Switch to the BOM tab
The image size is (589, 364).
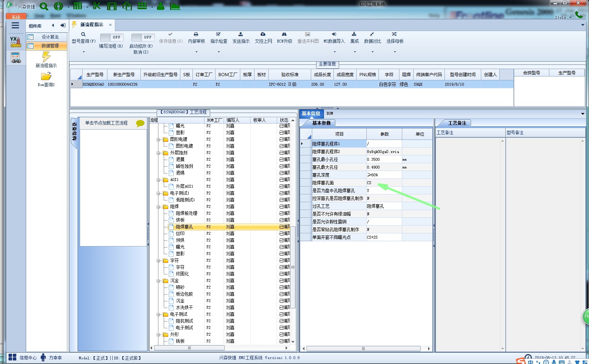click(330, 114)
